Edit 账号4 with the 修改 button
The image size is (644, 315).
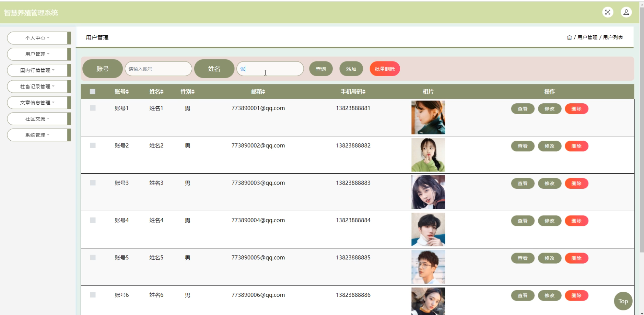(x=549, y=221)
